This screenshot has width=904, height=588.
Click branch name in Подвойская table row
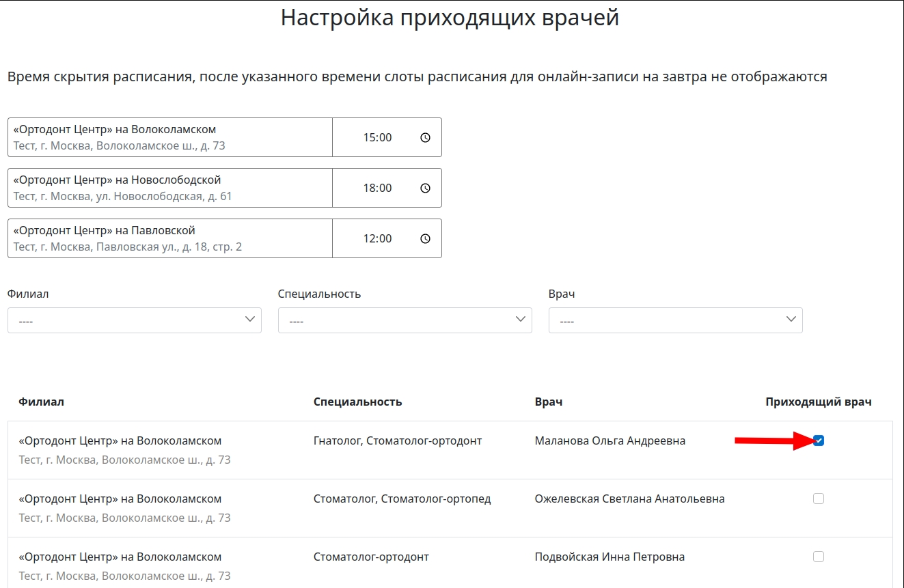120,557
